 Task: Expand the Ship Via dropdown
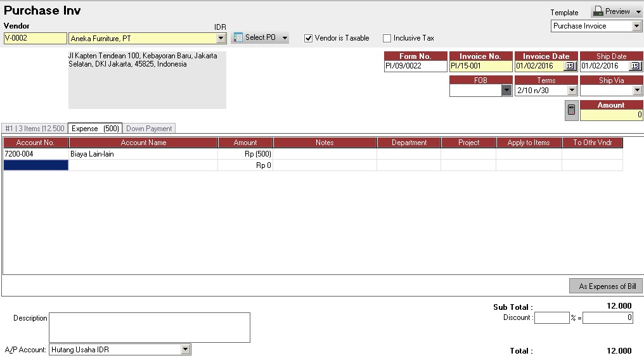[x=637, y=91]
